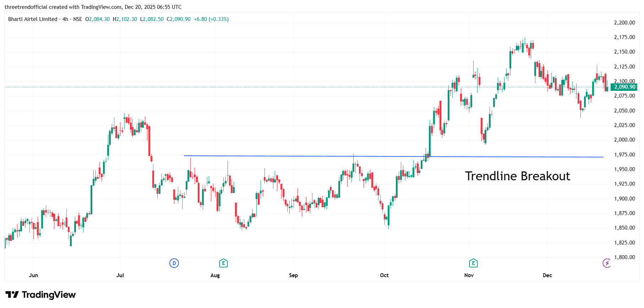The image size is (644, 308).
Task: Click the high value H2,102.30
Action: click(x=125, y=19)
